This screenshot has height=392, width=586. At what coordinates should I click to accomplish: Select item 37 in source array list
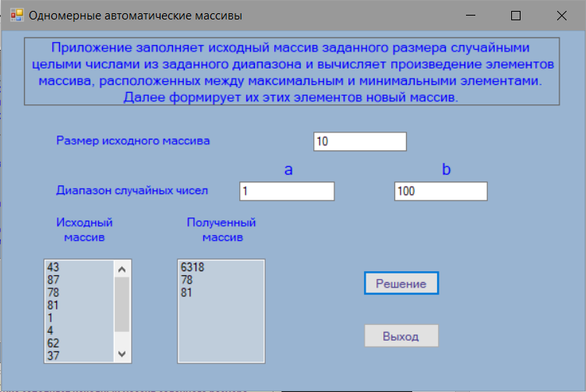tap(79, 355)
